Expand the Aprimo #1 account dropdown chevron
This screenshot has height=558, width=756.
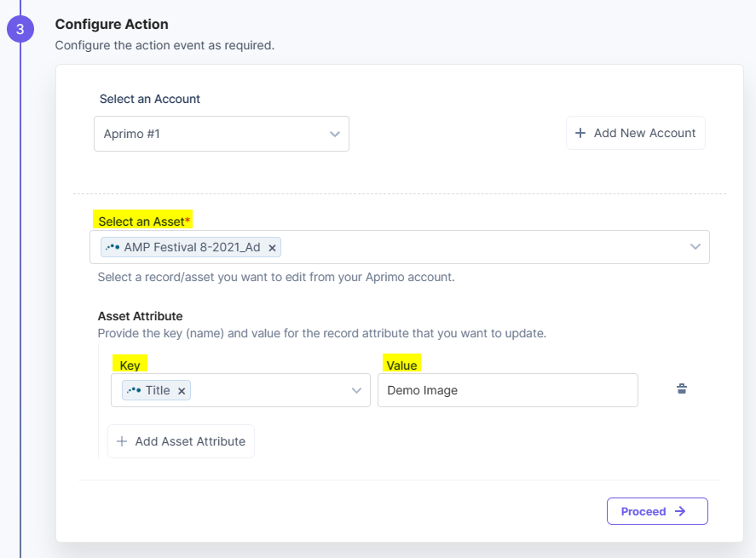click(x=335, y=134)
